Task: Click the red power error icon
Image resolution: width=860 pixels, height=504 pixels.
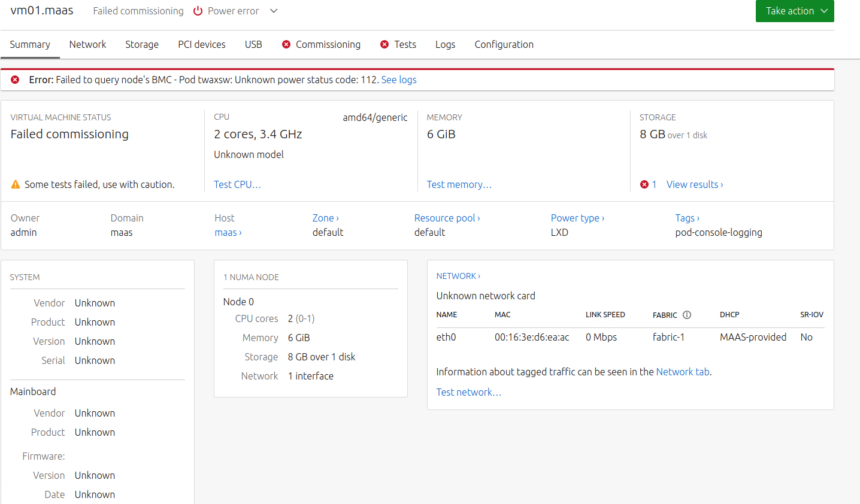Action: 198,11
